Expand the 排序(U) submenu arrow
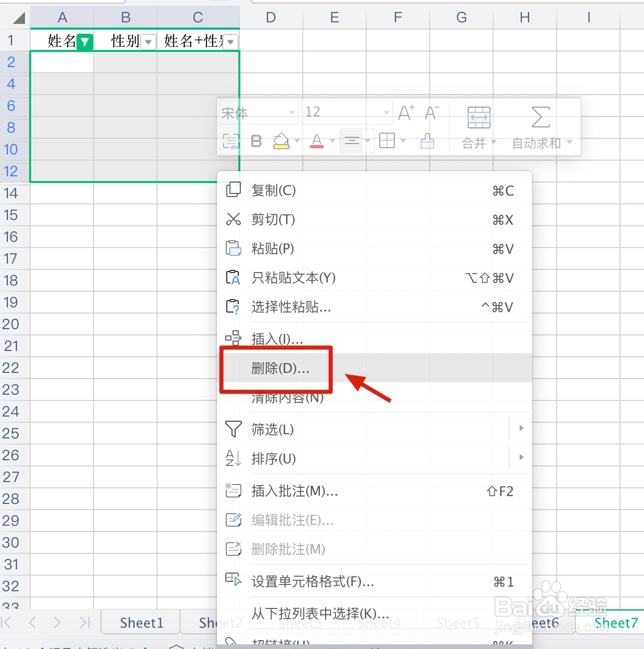Viewport: 644px width, 649px height. [x=521, y=457]
